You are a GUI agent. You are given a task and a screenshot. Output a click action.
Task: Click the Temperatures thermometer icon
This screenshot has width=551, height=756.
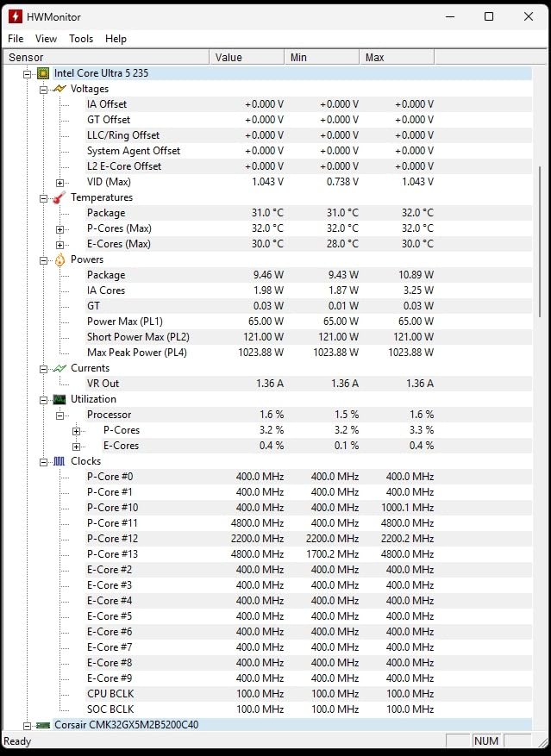coord(59,197)
